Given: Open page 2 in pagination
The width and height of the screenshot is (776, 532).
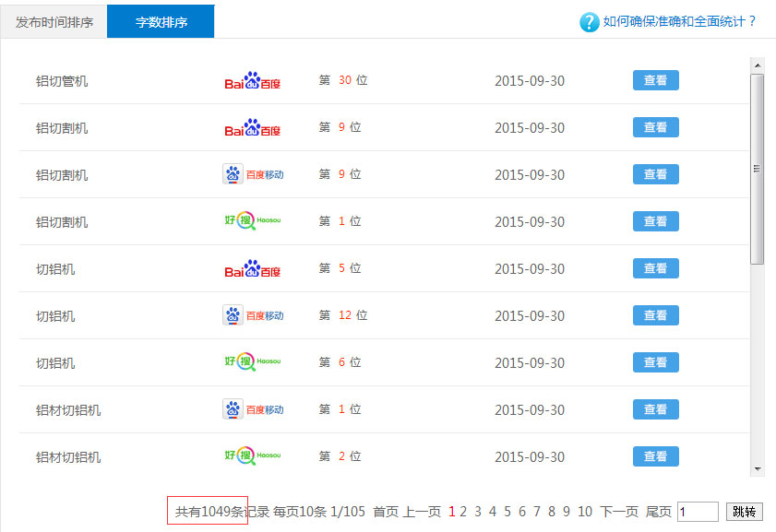Looking at the screenshot, I should (x=463, y=512).
